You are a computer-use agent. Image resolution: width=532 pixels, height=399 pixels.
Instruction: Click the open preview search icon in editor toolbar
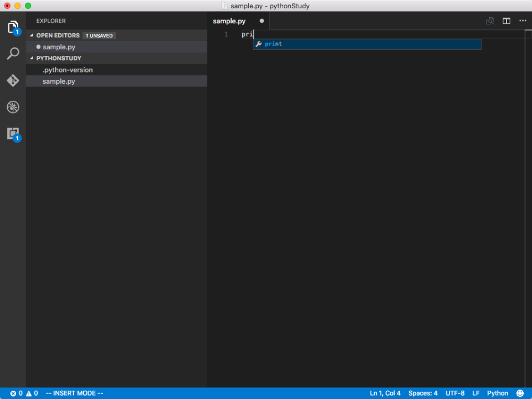click(x=489, y=21)
